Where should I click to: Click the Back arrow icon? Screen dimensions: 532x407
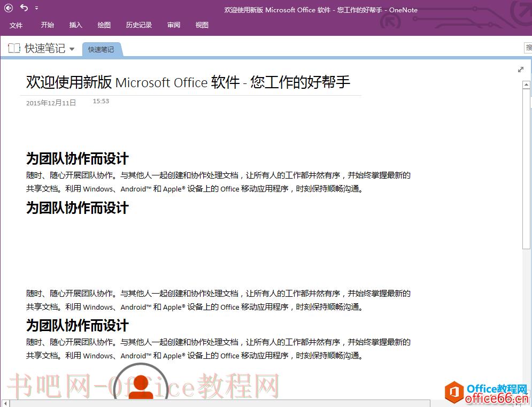[x=9, y=8]
